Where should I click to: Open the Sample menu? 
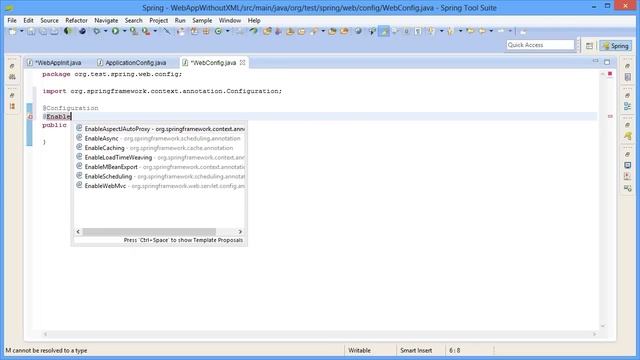202,20
